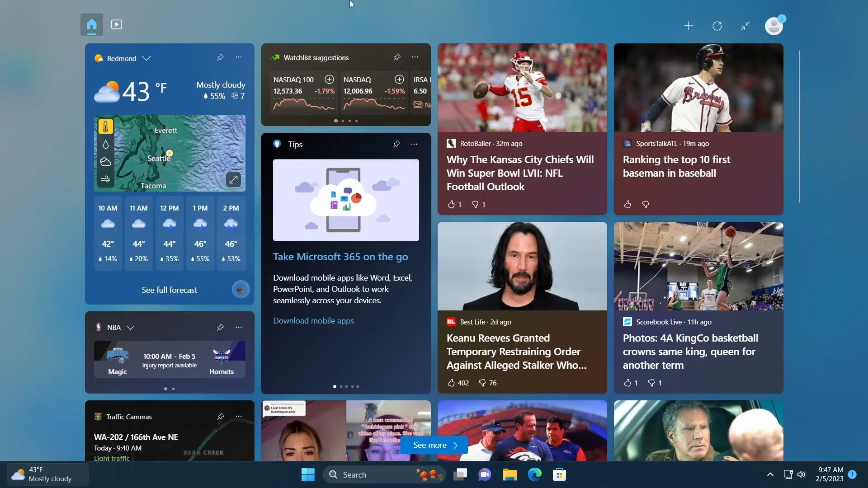Click three-dots menu on Watchlist suggestions

click(415, 57)
